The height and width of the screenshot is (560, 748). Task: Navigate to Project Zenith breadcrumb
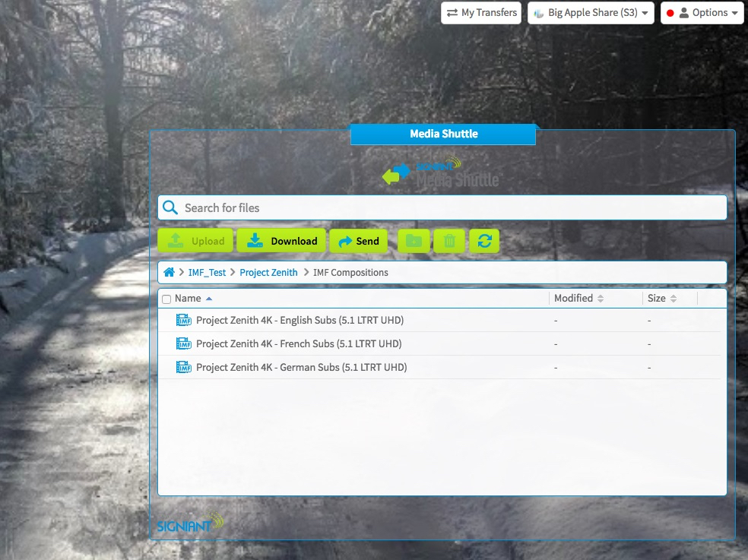[268, 273]
